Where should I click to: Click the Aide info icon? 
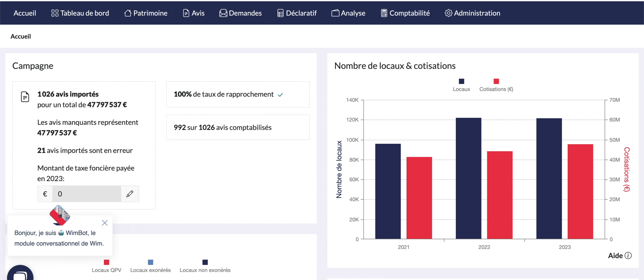tap(628, 256)
